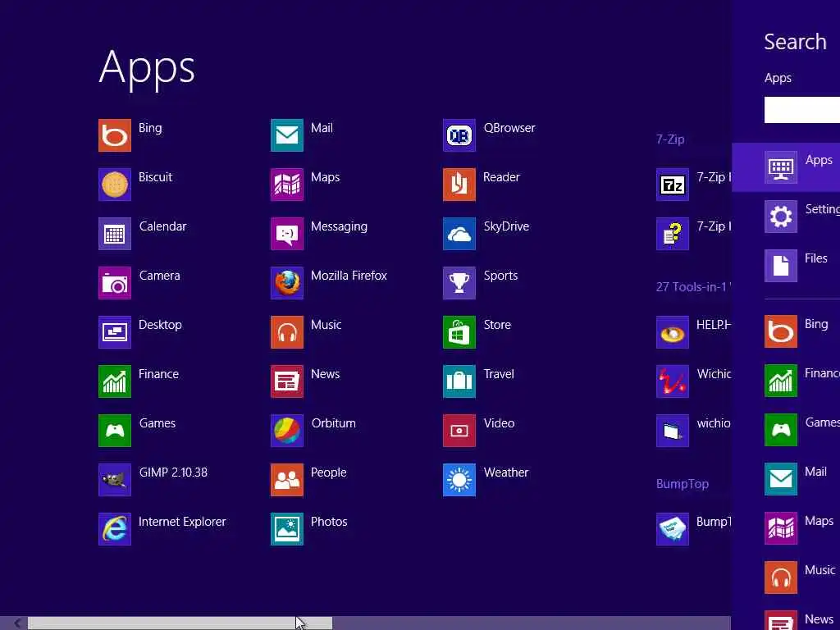
Task: Open the Photos app
Action: point(287,529)
